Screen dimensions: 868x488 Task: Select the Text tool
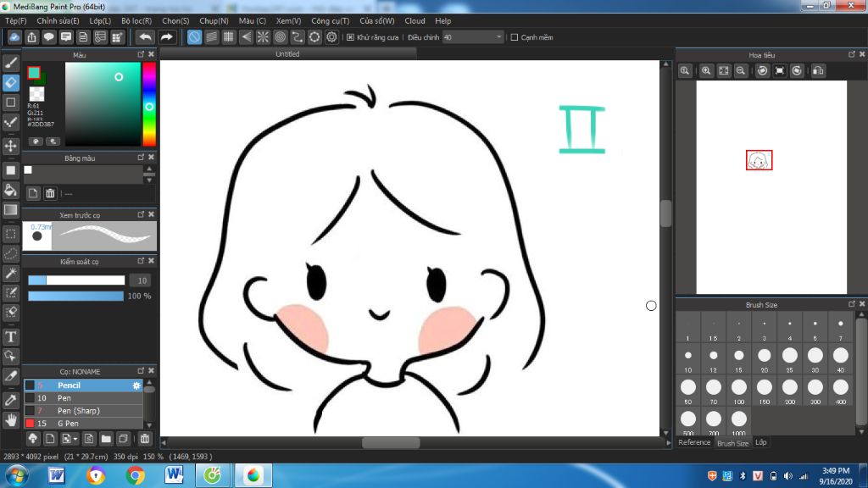(10, 336)
